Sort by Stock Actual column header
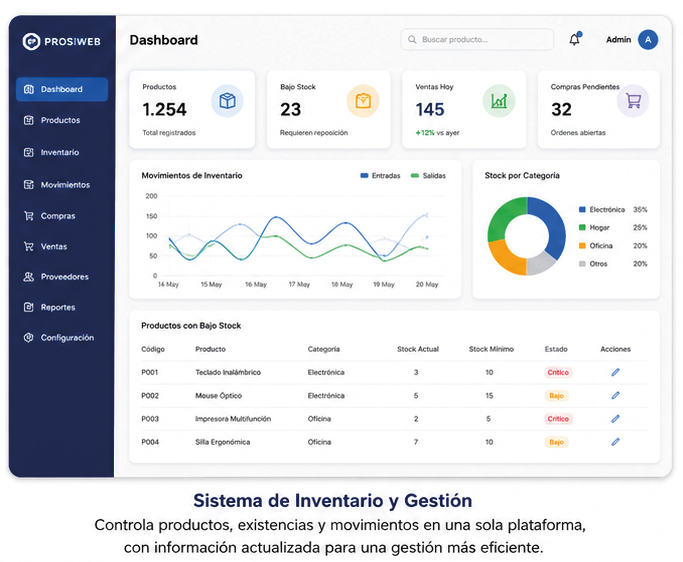 [418, 349]
